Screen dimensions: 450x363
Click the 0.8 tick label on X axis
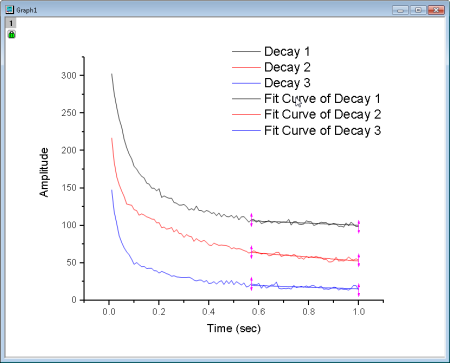coord(308,312)
